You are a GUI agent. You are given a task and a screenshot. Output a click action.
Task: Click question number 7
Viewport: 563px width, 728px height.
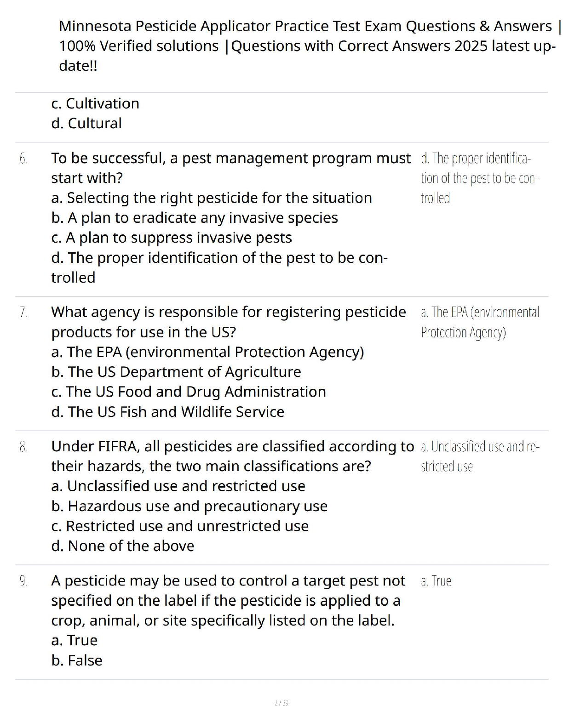tap(23, 313)
